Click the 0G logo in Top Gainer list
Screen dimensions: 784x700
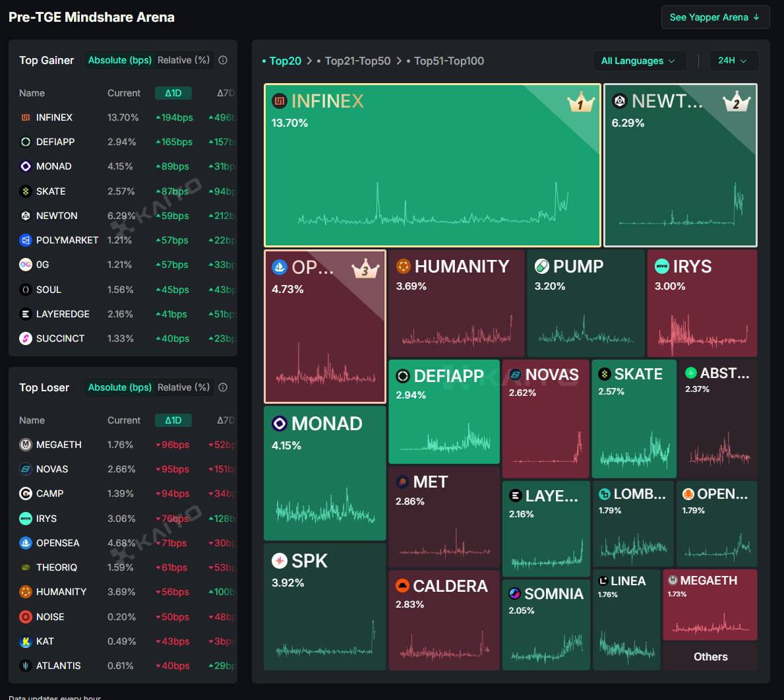click(x=26, y=265)
